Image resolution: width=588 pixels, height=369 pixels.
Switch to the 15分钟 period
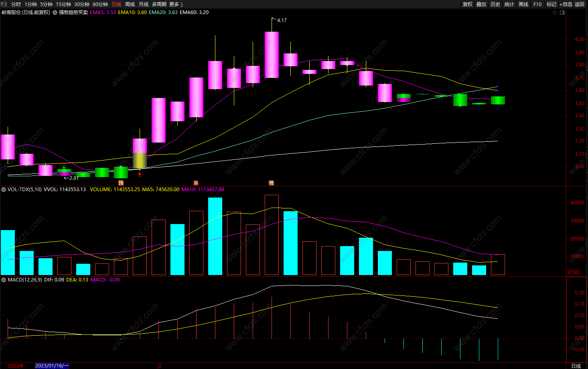(63, 4)
